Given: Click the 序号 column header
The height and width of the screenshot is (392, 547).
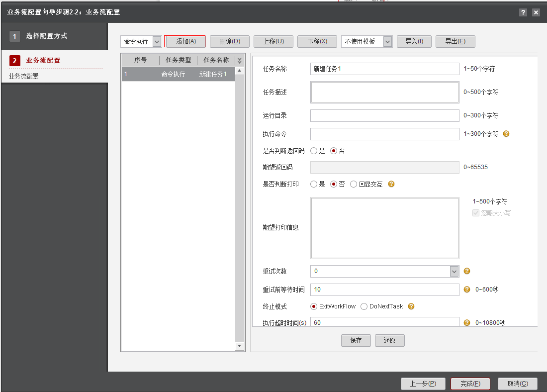Looking at the screenshot, I should tap(140, 60).
